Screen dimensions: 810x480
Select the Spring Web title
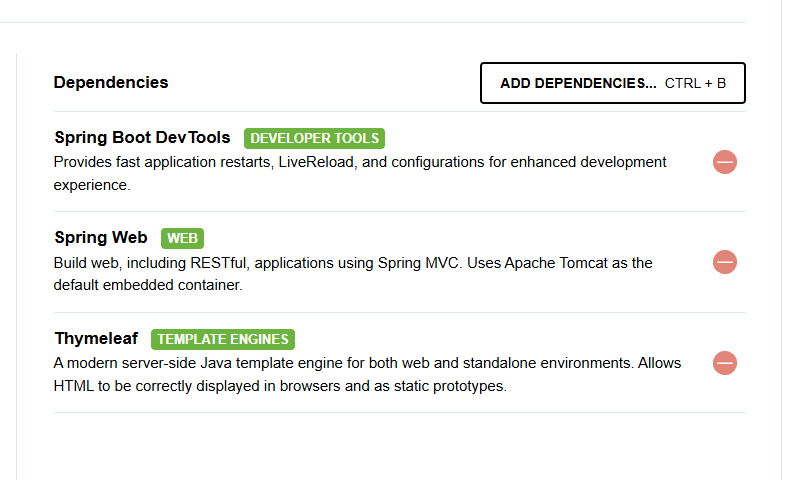tap(101, 238)
